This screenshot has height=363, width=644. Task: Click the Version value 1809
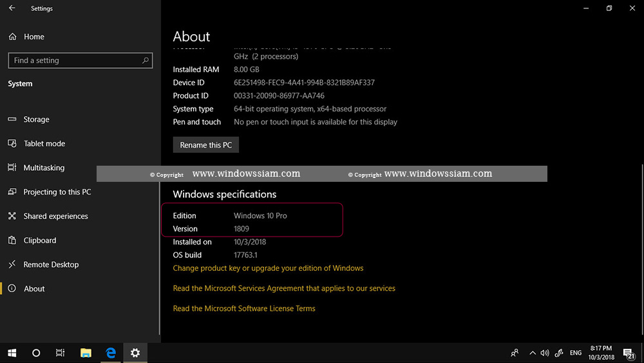pos(241,229)
